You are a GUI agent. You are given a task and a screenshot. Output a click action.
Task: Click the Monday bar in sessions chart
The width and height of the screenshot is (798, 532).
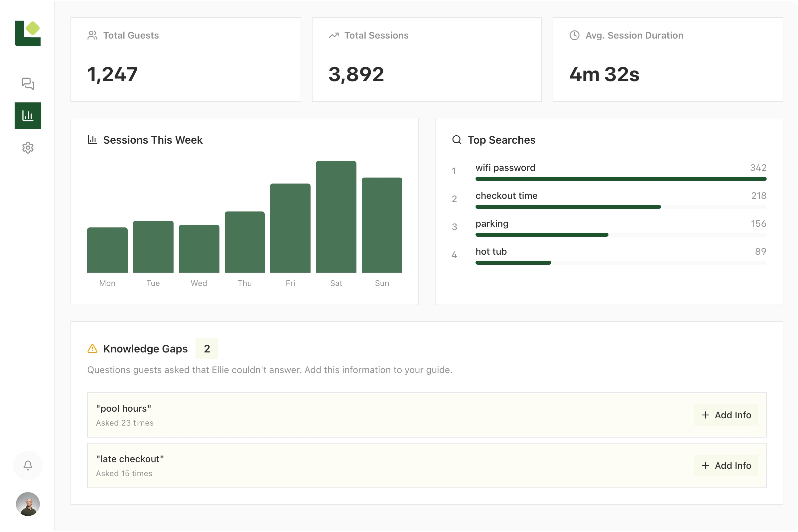click(107, 250)
